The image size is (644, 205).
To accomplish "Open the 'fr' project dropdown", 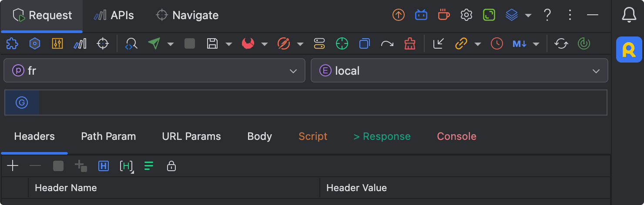I will [154, 71].
